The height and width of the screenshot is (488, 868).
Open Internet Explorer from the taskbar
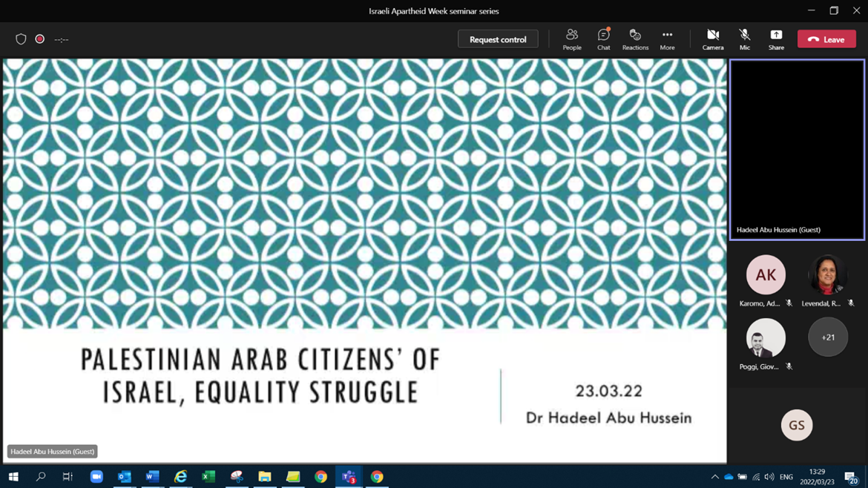coord(180,476)
